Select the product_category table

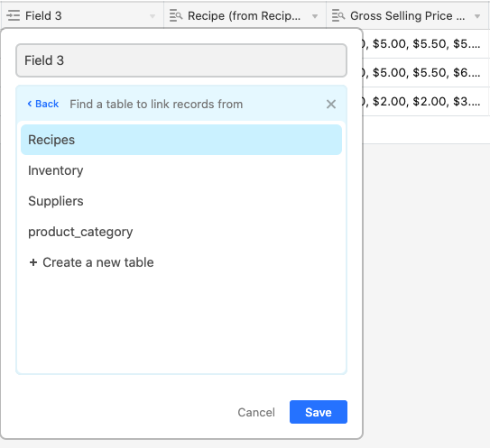(x=181, y=232)
